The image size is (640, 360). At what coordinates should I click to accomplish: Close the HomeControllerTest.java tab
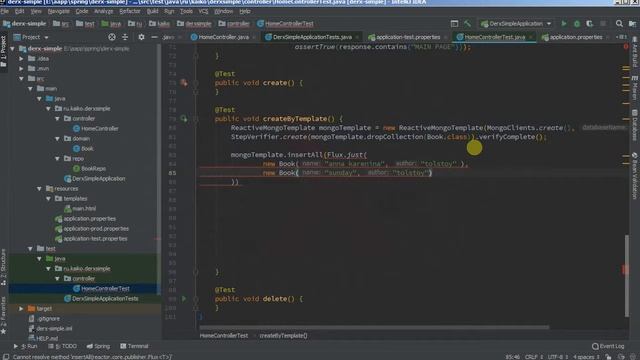point(531,37)
